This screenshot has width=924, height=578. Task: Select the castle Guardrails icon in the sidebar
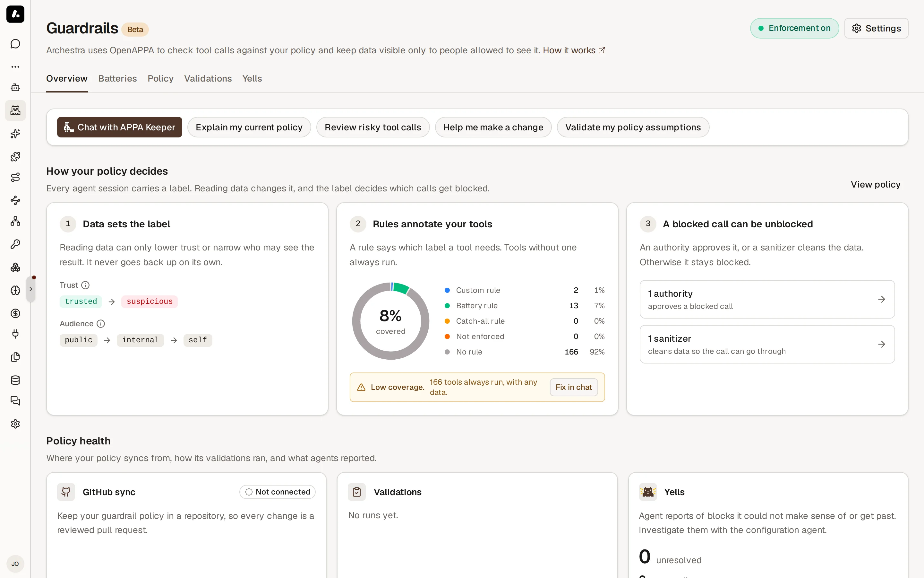(x=15, y=110)
